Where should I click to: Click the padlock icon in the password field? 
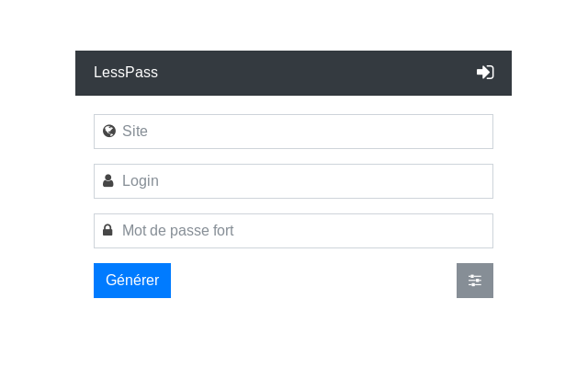click(108, 231)
